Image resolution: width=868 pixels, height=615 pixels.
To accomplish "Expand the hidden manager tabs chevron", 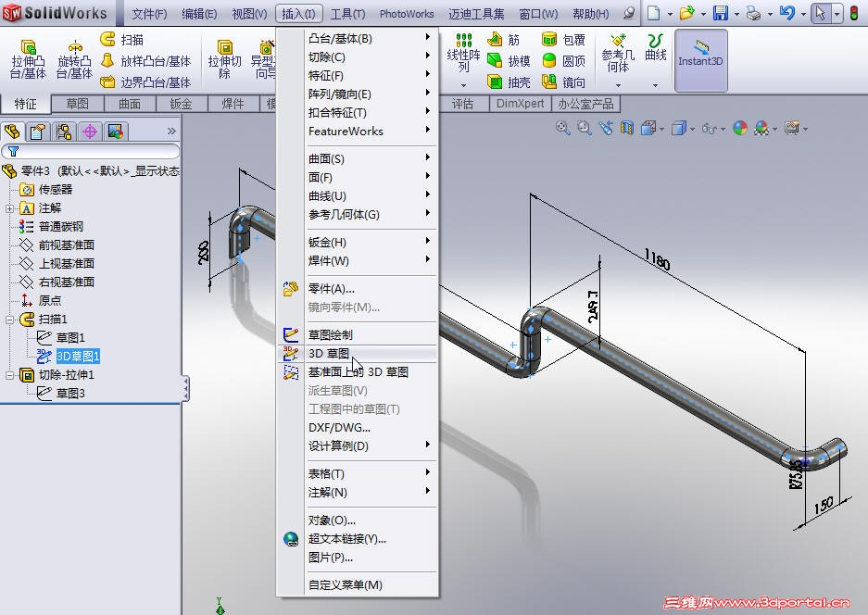I will click(x=171, y=132).
